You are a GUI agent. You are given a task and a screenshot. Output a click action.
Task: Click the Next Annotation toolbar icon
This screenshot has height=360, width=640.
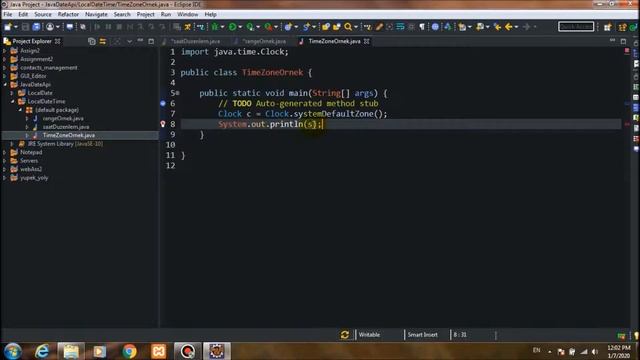(462, 27)
